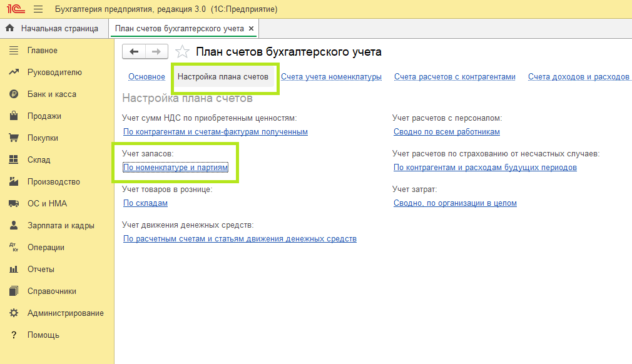Click the Администрирование gear icon

[14, 313]
